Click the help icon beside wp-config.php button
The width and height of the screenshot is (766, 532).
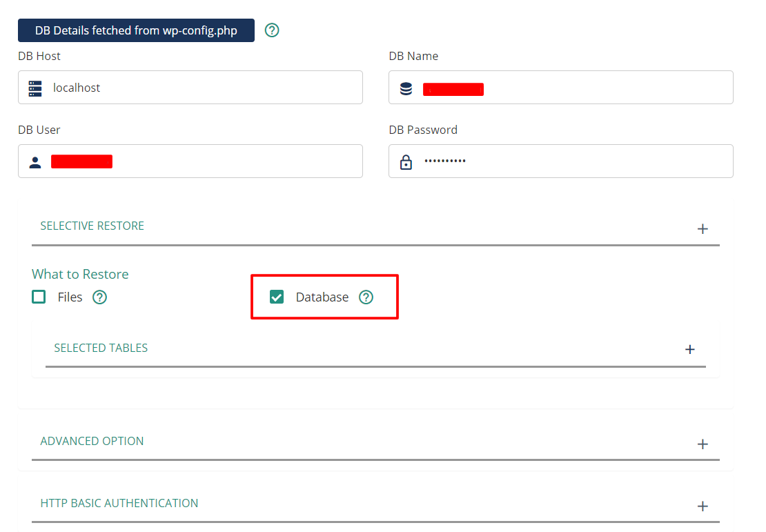[x=272, y=30]
